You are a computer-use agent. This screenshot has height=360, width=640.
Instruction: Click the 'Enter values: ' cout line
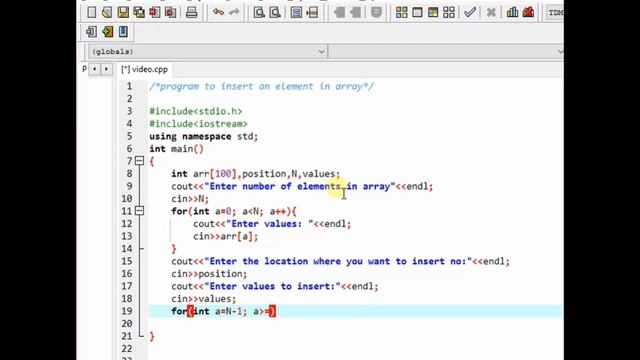pos(272,224)
